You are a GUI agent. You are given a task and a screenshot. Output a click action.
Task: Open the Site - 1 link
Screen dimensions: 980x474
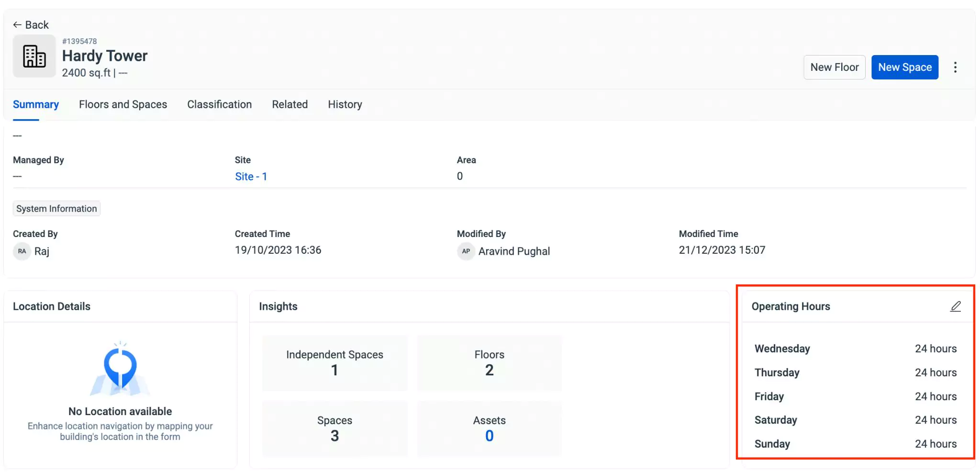coord(251,177)
